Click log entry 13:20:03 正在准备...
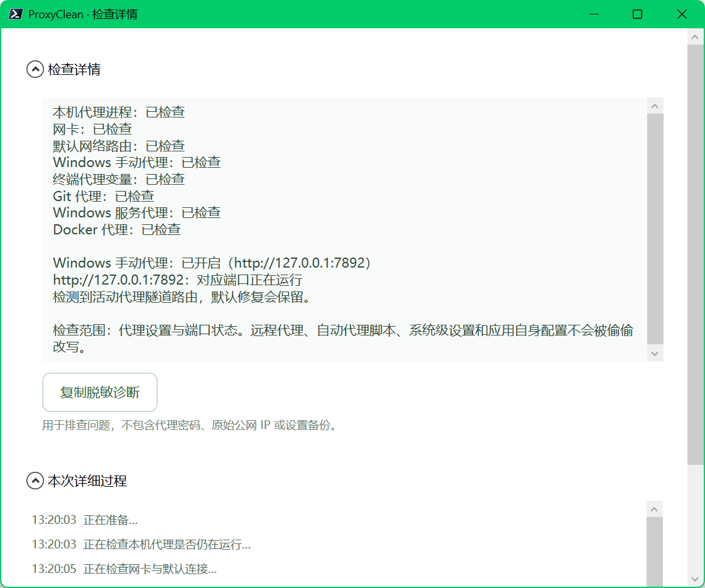The height and width of the screenshot is (588, 705). pos(85,520)
